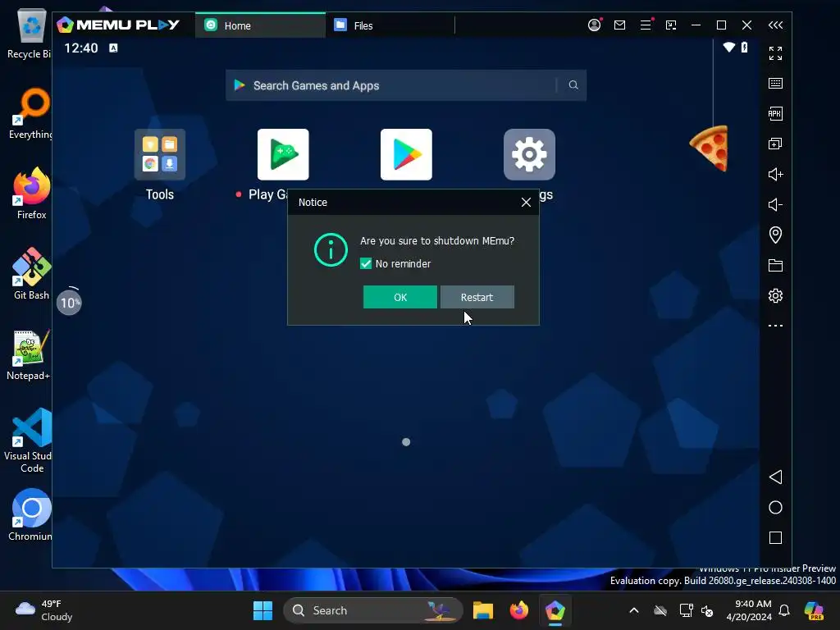Open the GPS location tool
Screen dimensions: 840x630
(775, 235)
